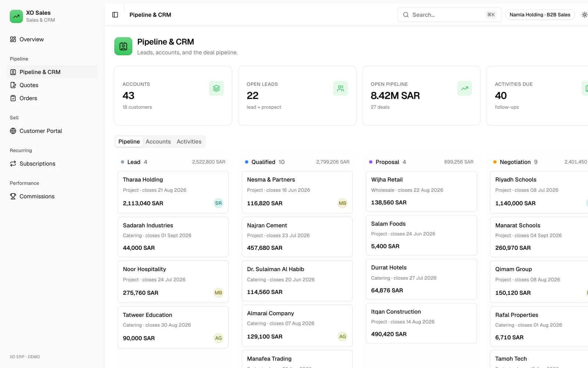Image resolution: width=588 pixels, height=368 pixels.
Task: Click the MB avatar on Nesma & Partners
Action: point(343,203)
